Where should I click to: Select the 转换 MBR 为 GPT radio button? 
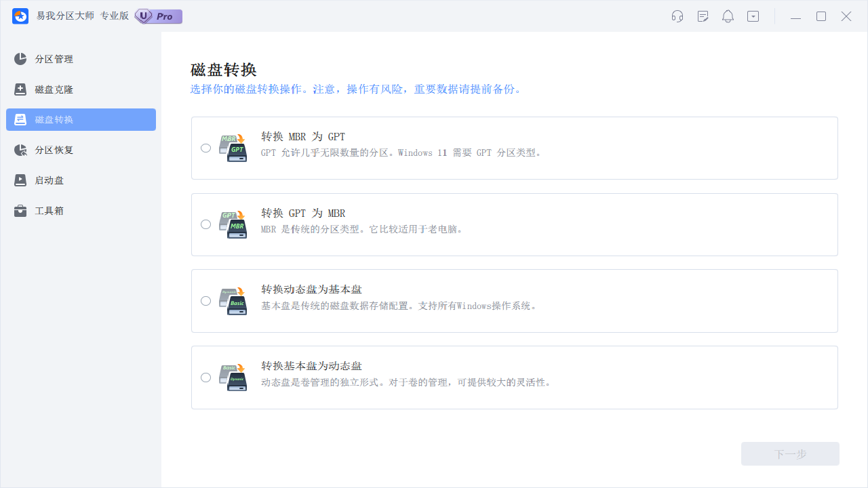[x=205, y=147]
